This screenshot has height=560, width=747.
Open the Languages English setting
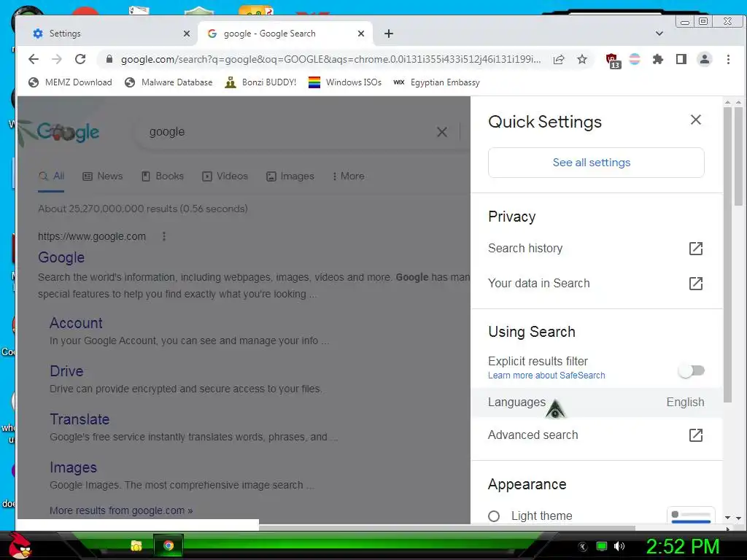[596, 402]
